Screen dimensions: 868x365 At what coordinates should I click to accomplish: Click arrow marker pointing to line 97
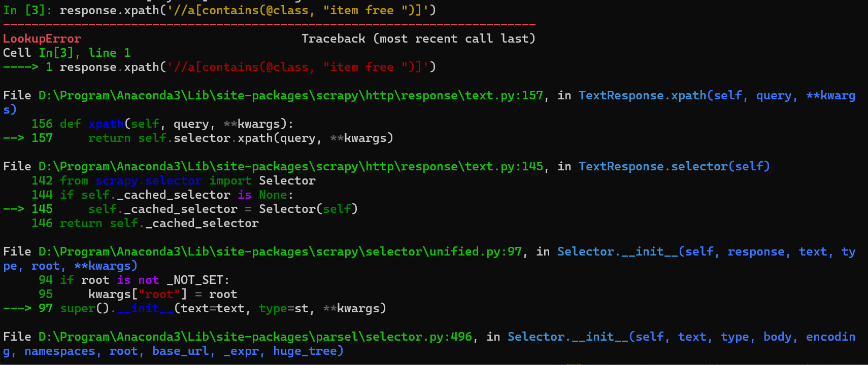(17, 309)
